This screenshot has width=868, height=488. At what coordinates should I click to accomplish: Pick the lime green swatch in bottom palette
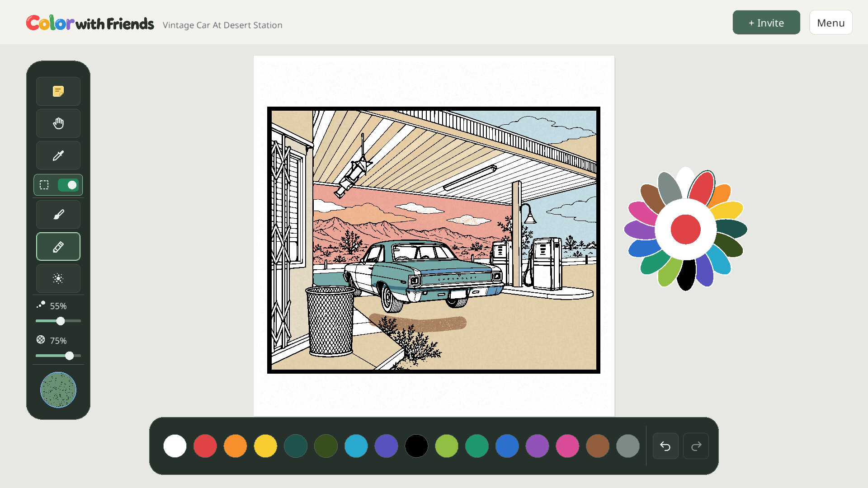pyautogui.click(x=447, y=446)
